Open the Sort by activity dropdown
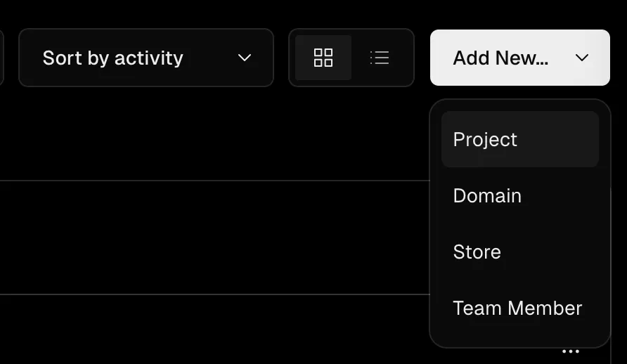 coord(146,58)
